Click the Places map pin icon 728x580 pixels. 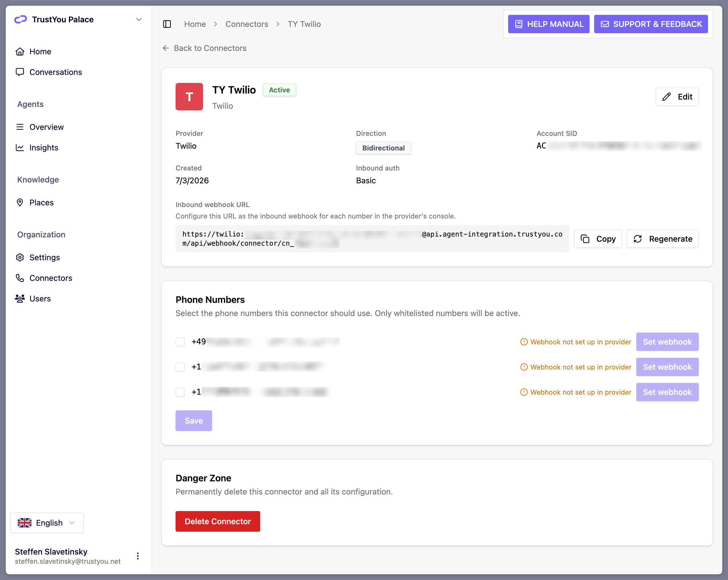(x=20, y=202)
